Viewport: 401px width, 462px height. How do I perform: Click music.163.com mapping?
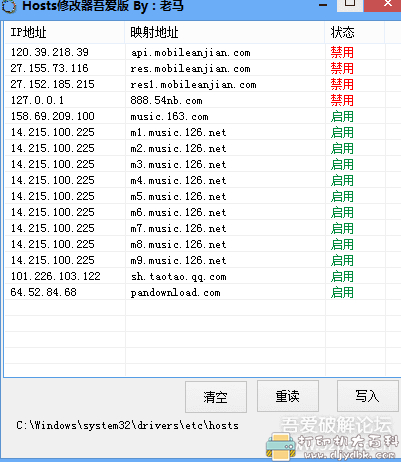point(169,117)
